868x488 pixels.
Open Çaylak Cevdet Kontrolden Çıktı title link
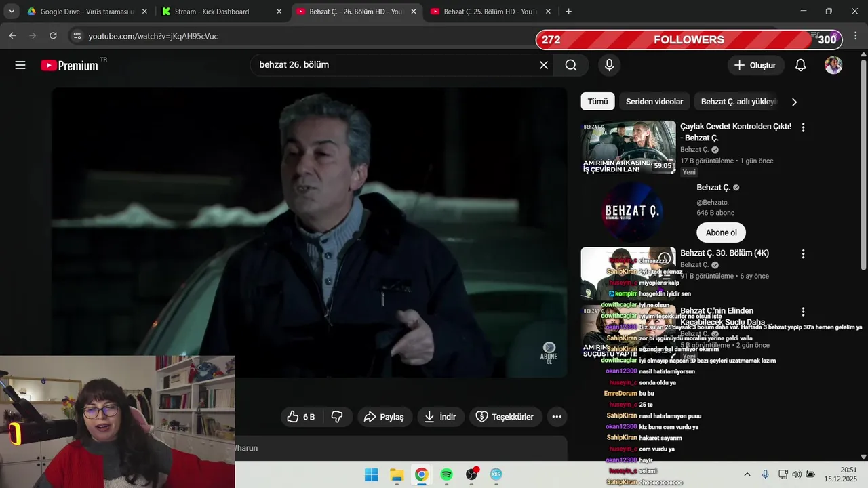736,132
